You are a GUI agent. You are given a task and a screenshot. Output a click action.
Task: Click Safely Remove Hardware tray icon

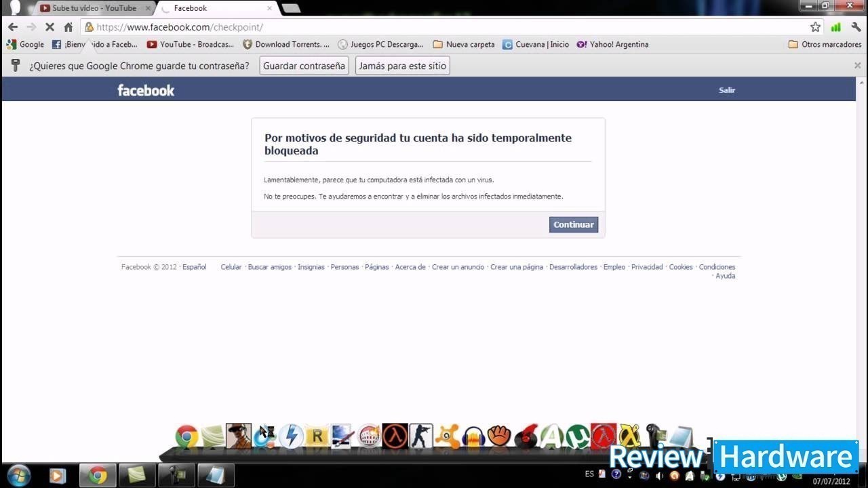pos(705,476)
